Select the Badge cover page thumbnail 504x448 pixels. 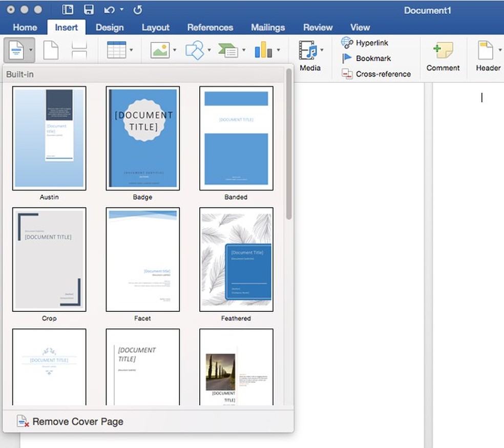click(x=142, y=138)
